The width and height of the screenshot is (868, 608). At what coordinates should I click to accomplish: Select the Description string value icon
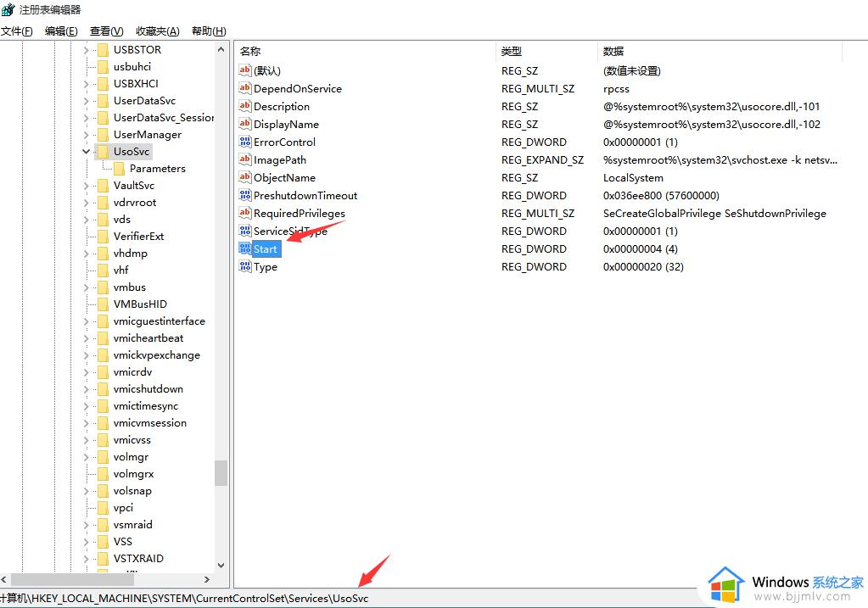(244, 106)
